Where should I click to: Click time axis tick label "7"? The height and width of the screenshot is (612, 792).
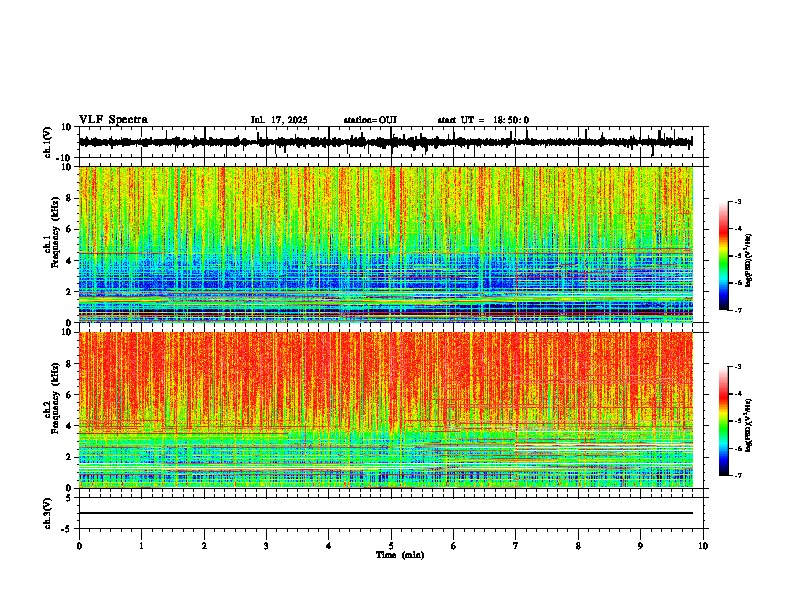point(516,546)
